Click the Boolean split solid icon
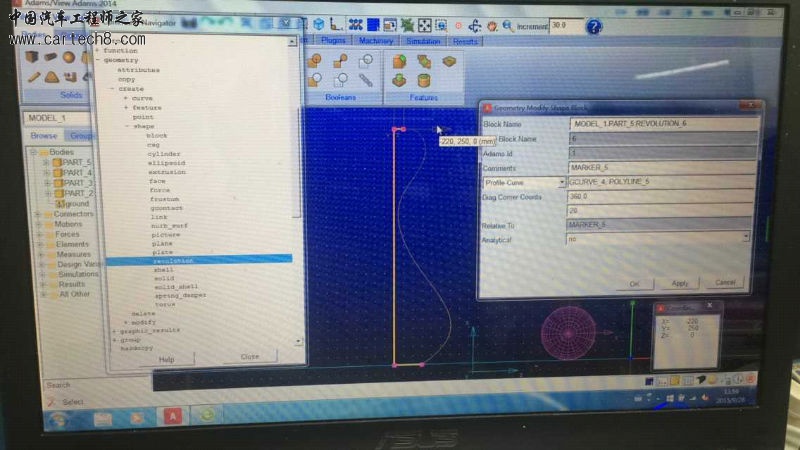The height and width of the screenshot is (450, 800). pyautogui.click(x=341, y=80)
